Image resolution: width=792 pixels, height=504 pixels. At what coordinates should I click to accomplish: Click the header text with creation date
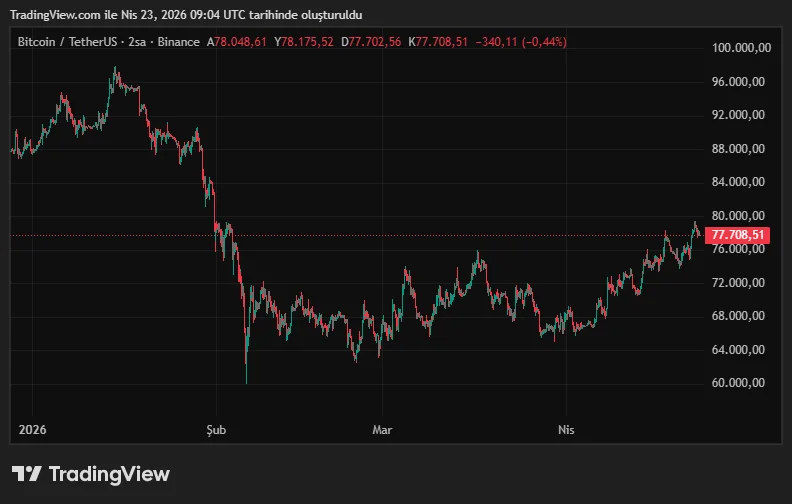point(187,15)
